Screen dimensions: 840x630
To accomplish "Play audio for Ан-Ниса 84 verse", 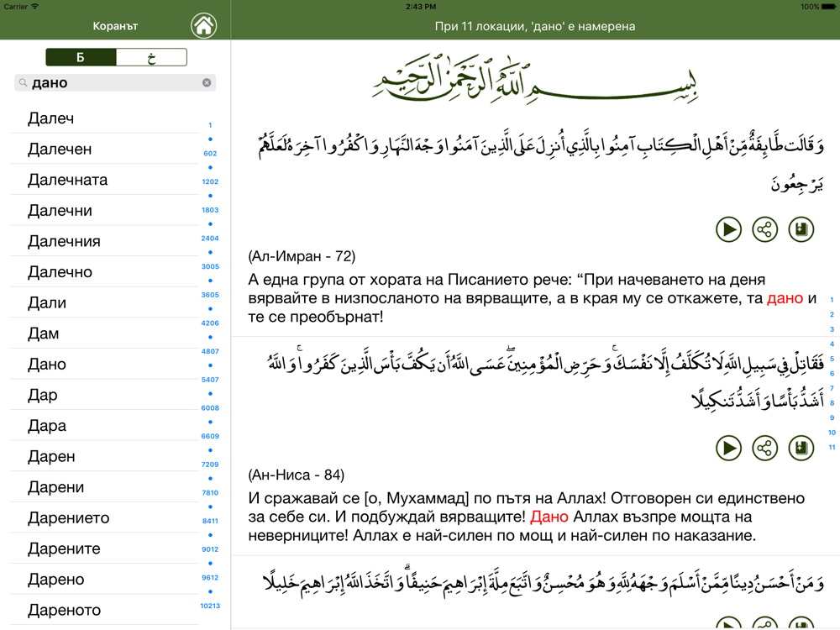I will point(728,448).
